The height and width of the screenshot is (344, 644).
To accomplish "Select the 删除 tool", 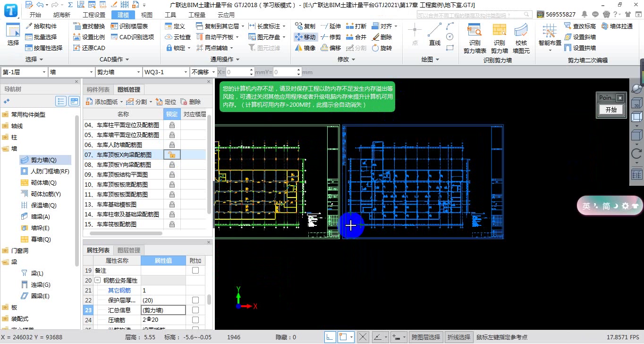I will (382, 37).
